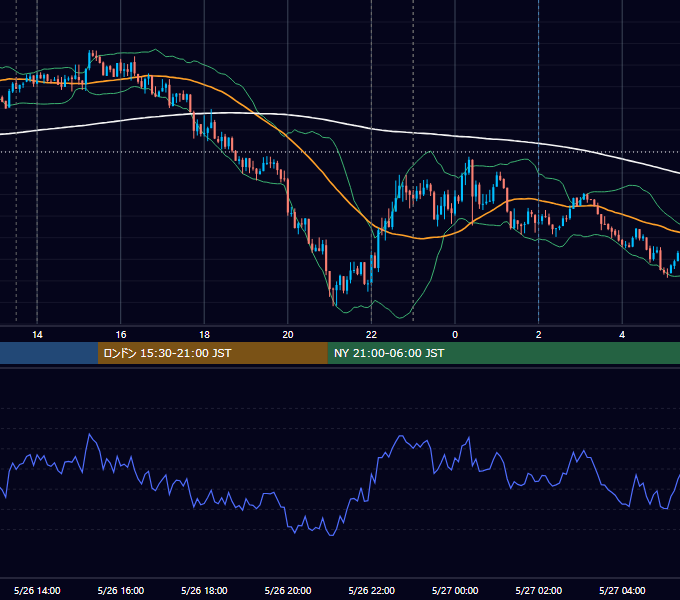This screenshot has width=680, height=600.
Task: Click hour label 2 under price chart
Action: coord(539,335)
